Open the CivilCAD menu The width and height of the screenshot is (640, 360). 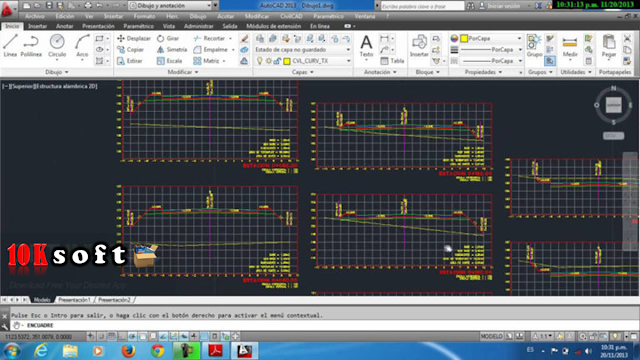pos(291,16)
